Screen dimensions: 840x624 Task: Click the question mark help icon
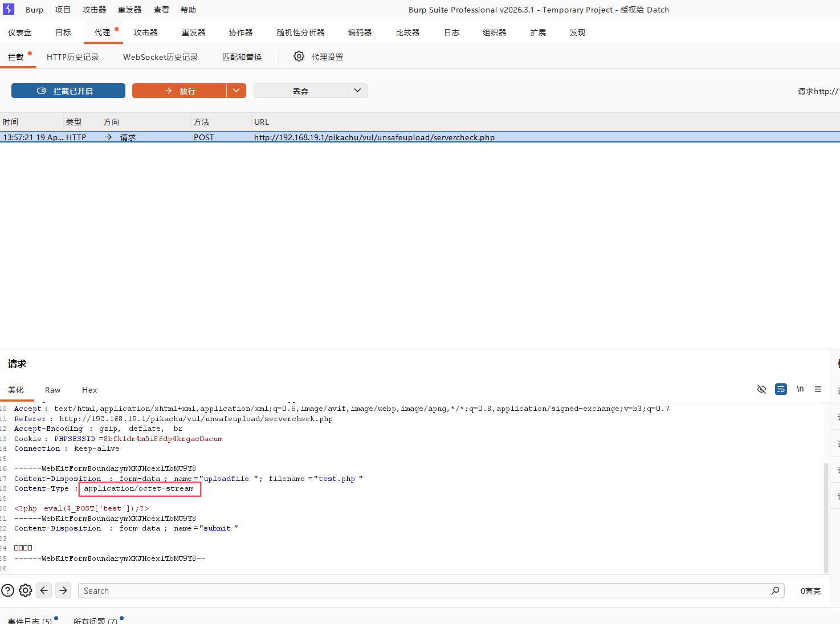coord(7,590)
